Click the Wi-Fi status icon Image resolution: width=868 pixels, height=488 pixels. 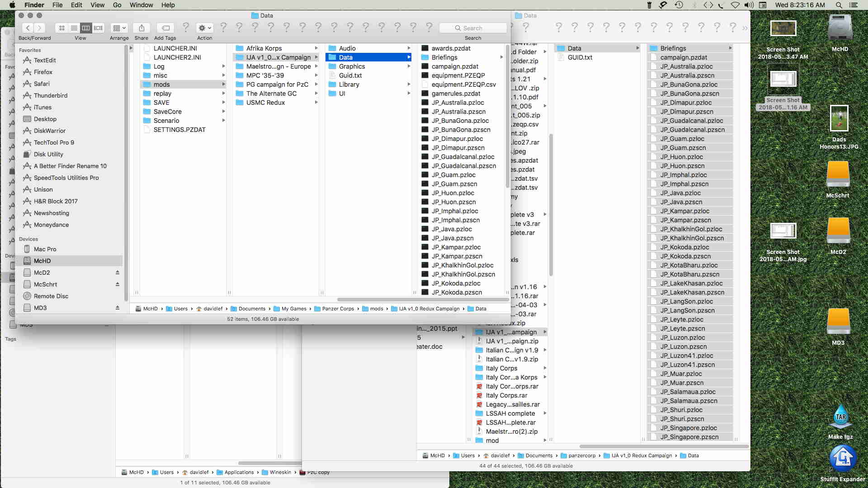tap(735, 5)
